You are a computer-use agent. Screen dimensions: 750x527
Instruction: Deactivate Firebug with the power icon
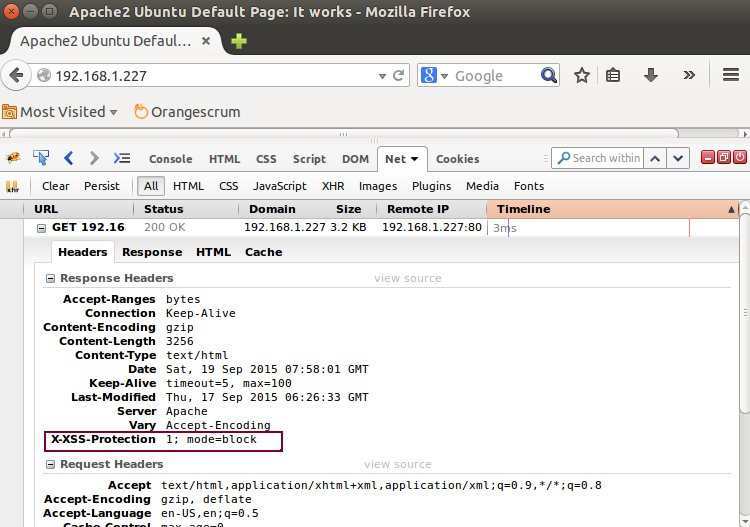740,157
